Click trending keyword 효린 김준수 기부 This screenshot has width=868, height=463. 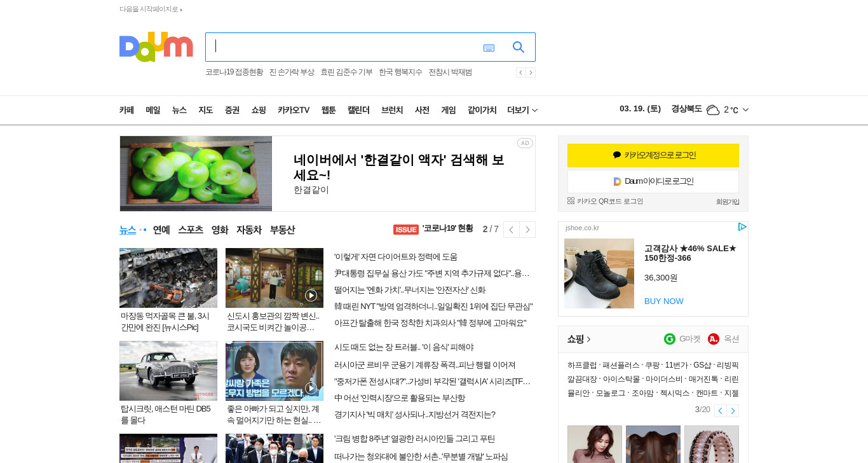pos(346,73)
